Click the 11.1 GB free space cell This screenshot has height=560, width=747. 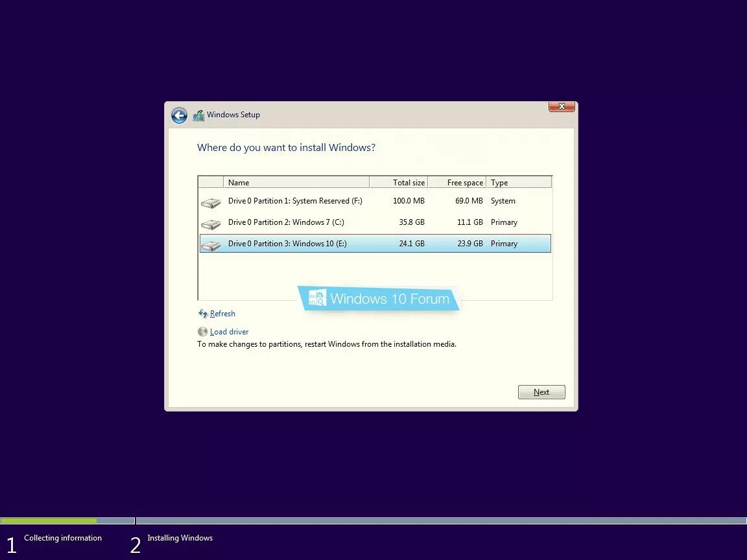pyautogui.click(x=469, y=222)
